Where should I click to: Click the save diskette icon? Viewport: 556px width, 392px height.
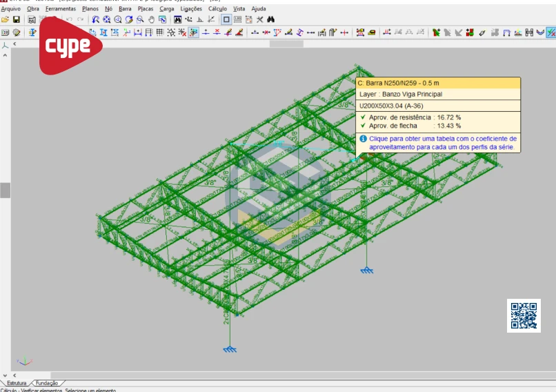(x=16, y=19)
